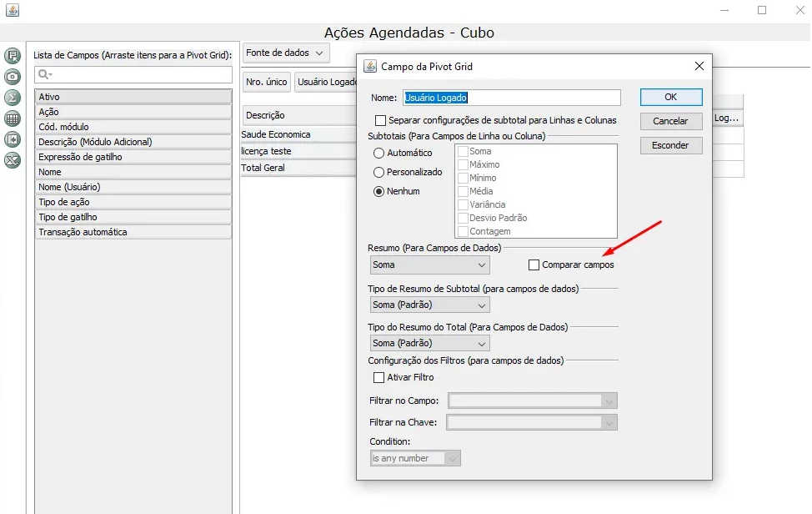Open the Resumo Soma dropdown
The image size is (812, 514).
429,265
